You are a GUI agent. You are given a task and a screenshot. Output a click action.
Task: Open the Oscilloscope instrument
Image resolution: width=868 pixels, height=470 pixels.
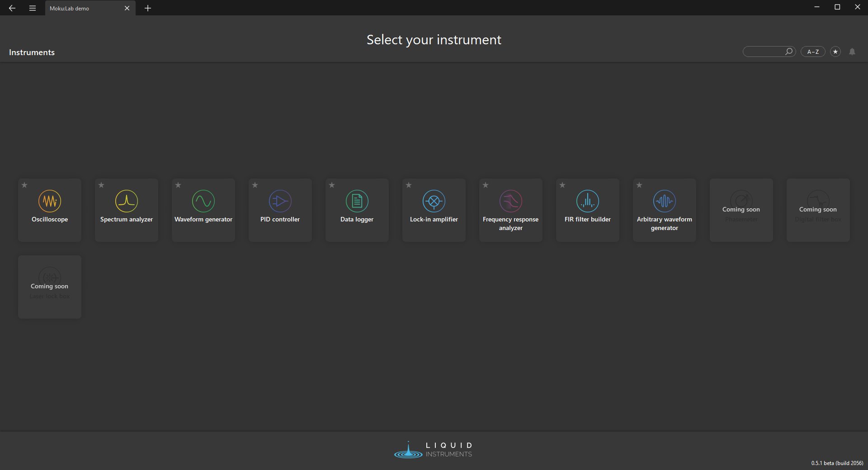pyautogui.click(x=50, y=202)
